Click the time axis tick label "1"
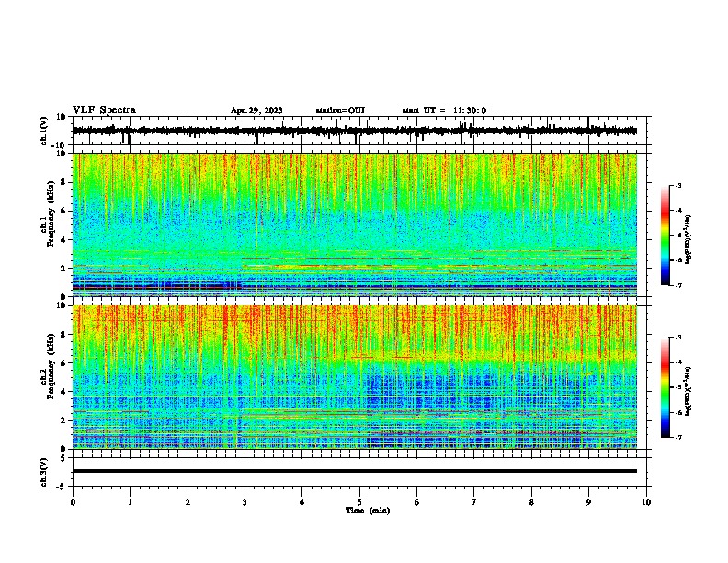This screenshot has height=563, width=728. coord(130,501)
